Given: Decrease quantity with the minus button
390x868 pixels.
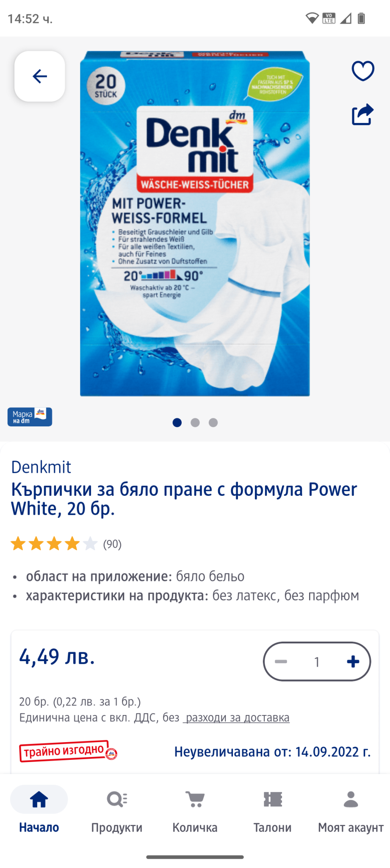Looking at the screenshot, I should coord(281,662).
